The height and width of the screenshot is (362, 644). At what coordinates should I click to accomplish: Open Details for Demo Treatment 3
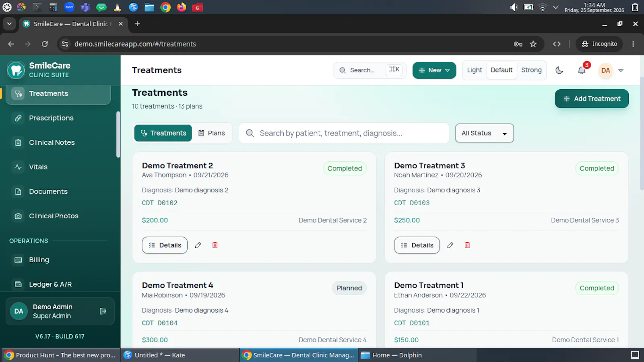pos(417,245)
